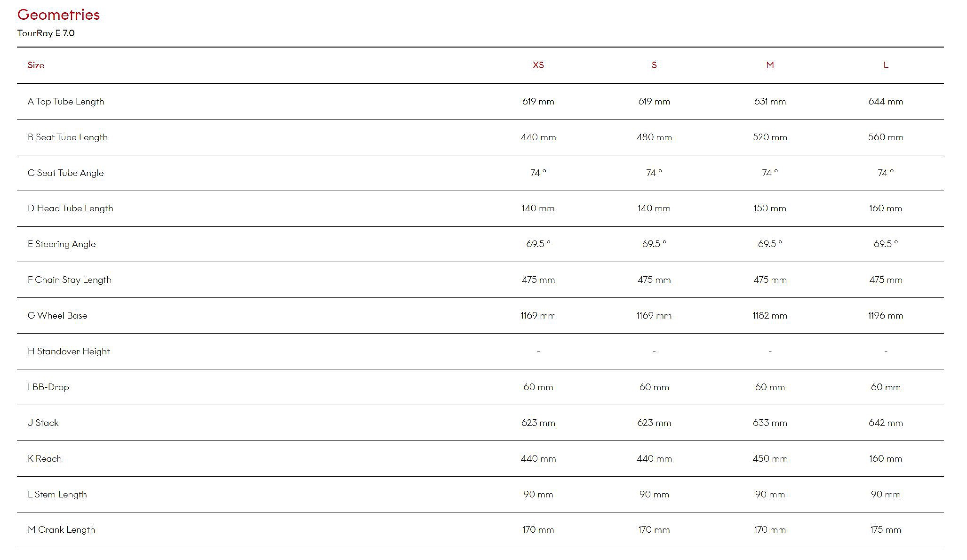The image size is (967, 560).
Task: Select the L size column header
Action: point(886,65)
